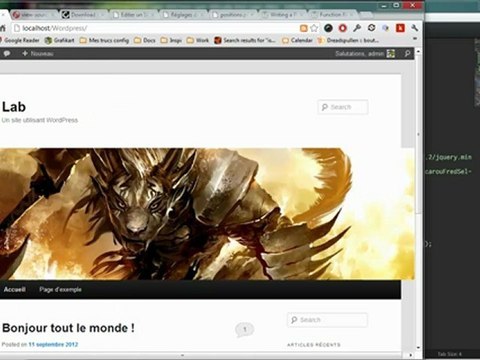Switch to the 'positions' browser tab
The height and width of the screenshot is (360, 480).
pos(233,15)
